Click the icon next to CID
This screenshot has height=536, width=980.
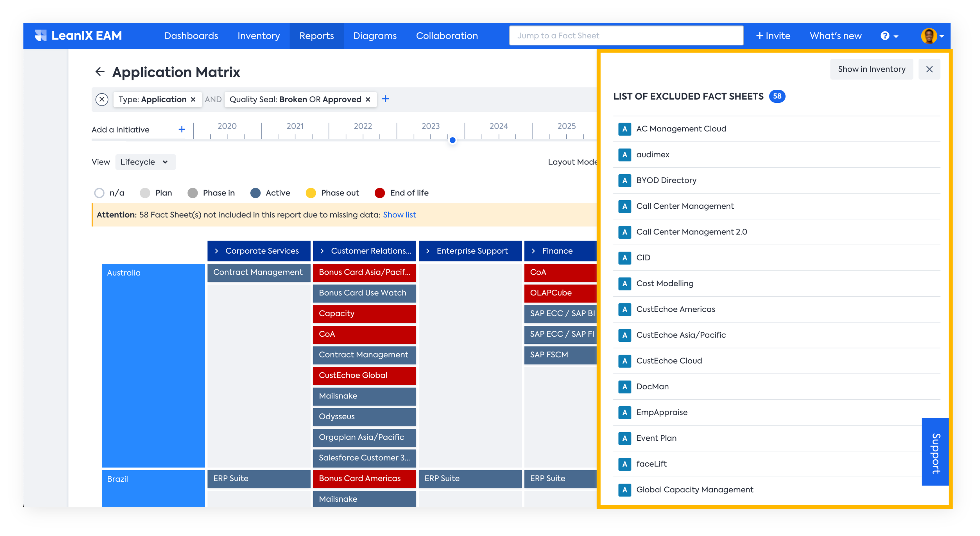(x=624, y=258)
